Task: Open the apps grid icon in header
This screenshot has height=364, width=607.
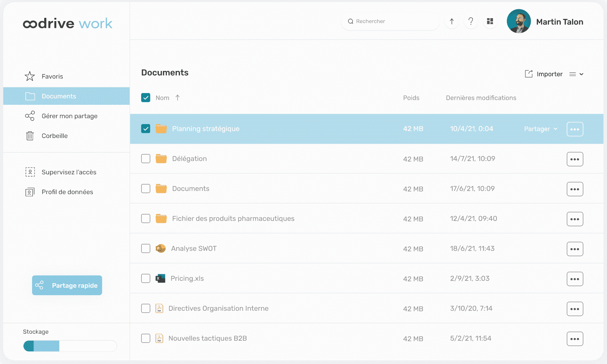Action: 490,21
